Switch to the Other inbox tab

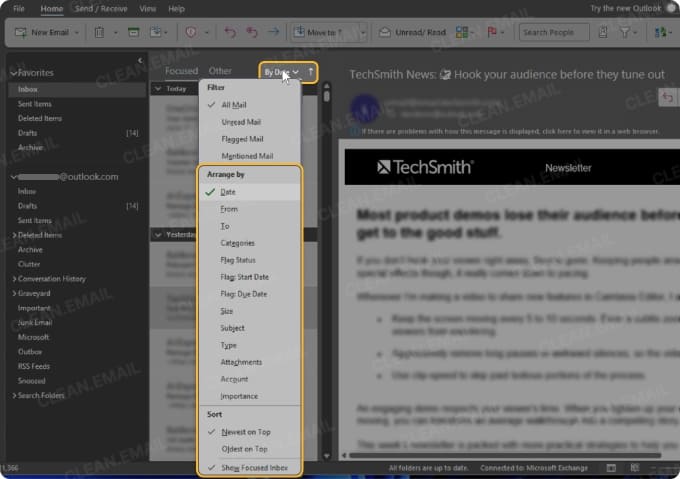220,71
